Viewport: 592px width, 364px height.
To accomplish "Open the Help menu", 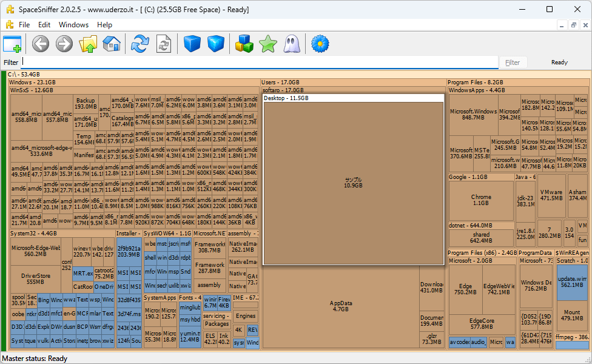I will [x=104, y=25].
